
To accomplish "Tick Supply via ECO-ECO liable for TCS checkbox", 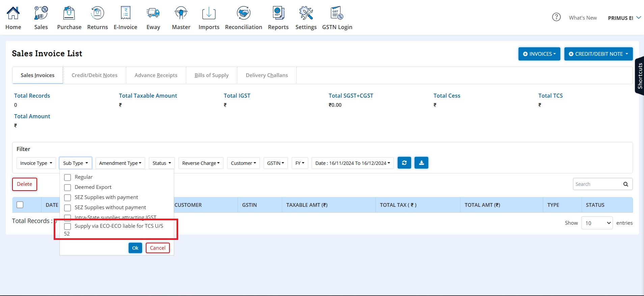I will point(68,226).
